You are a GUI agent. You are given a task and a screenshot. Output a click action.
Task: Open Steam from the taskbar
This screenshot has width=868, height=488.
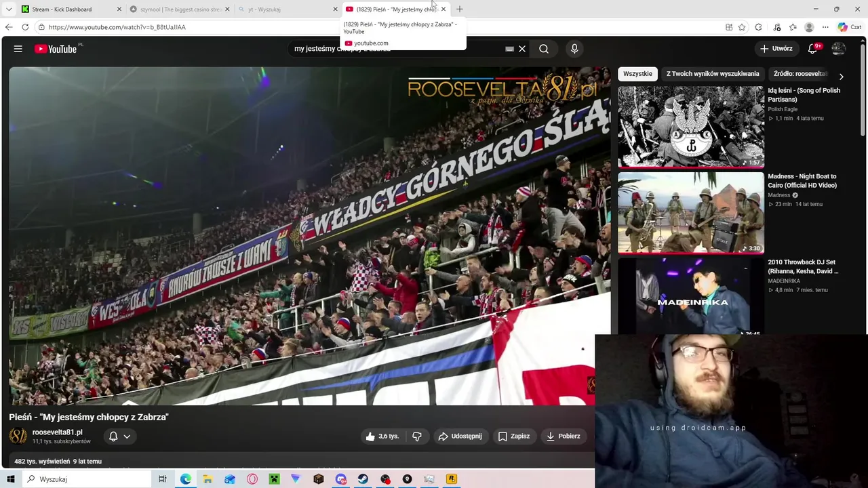[x=363, y=479]
